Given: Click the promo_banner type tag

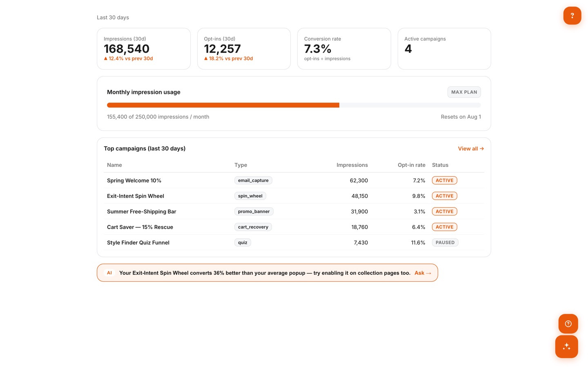Looking at the screenshot, I should click(x=254, y=211).
